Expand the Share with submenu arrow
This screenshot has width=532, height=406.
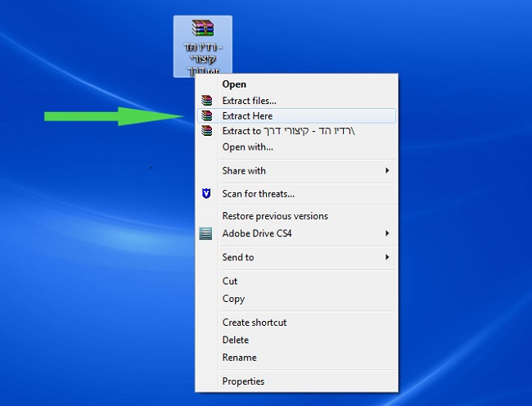(x=387, y=170)
